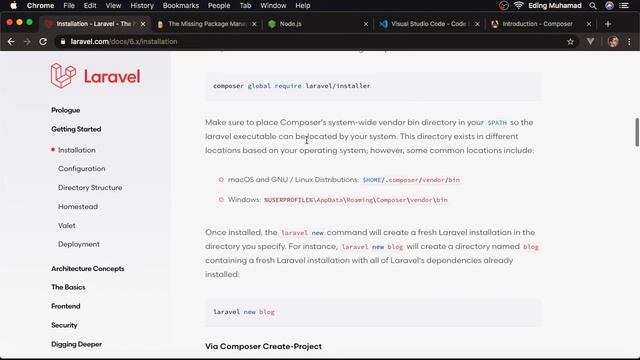Click the Via Composer Create-Project heading
Image resolution: width=640 pixels, height=360 pixels.
click(x=263, y=347)
